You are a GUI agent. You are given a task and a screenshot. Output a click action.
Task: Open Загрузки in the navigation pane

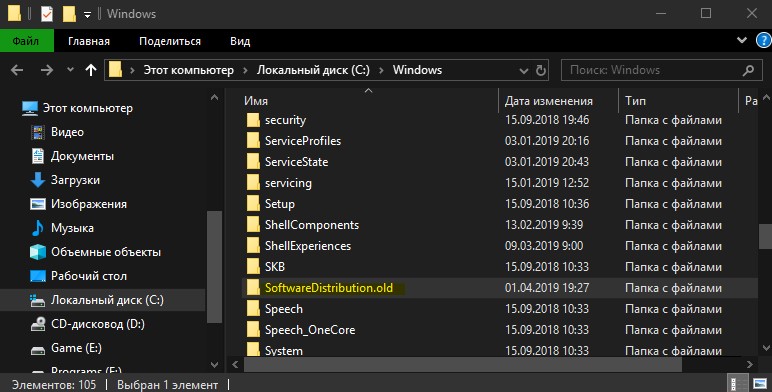click(x=75, y=180)
